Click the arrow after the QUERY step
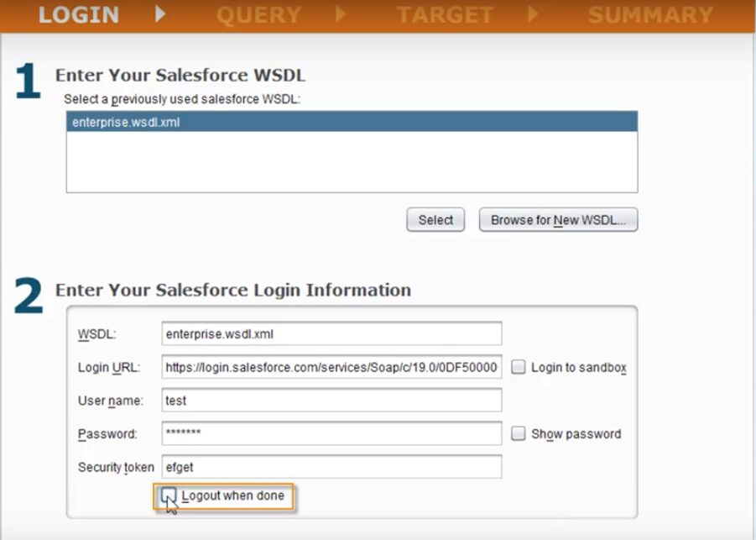756x540 pixels. [341, 15]
